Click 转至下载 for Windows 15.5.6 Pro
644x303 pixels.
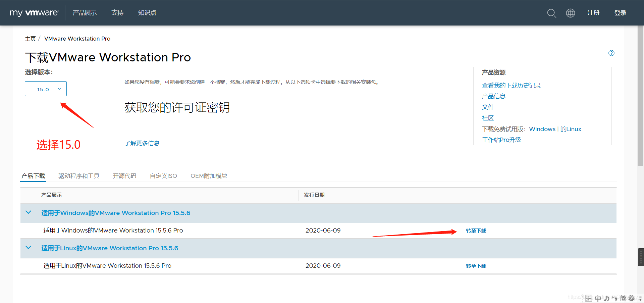tap(476, 231)
